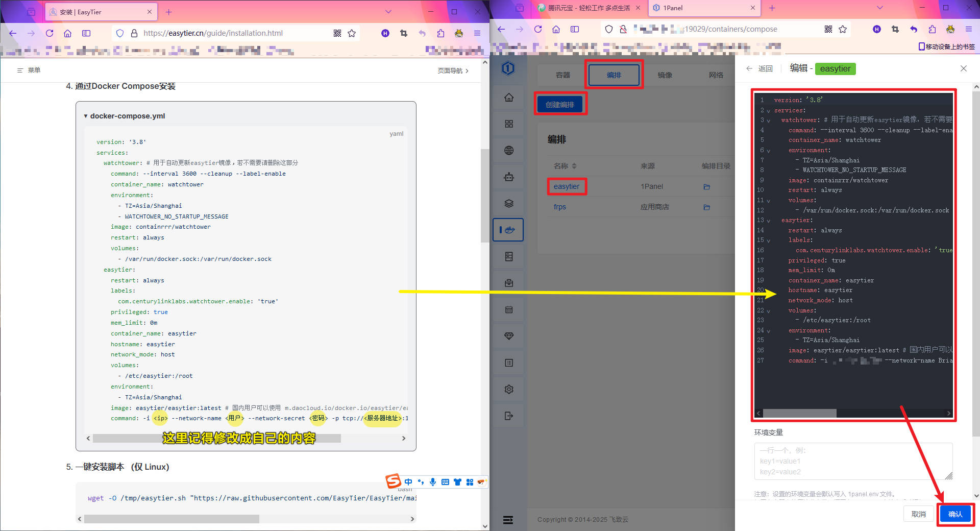The width and height of the screenshot is (980, 531).
Task: Click the frps compose folder icon
Action: [x=706, y=207]
